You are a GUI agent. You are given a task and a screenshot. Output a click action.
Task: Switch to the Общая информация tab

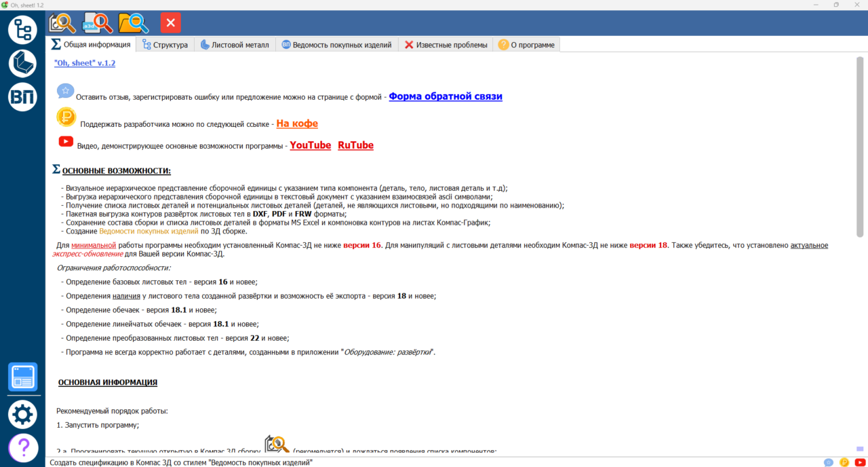click(91, 45)
